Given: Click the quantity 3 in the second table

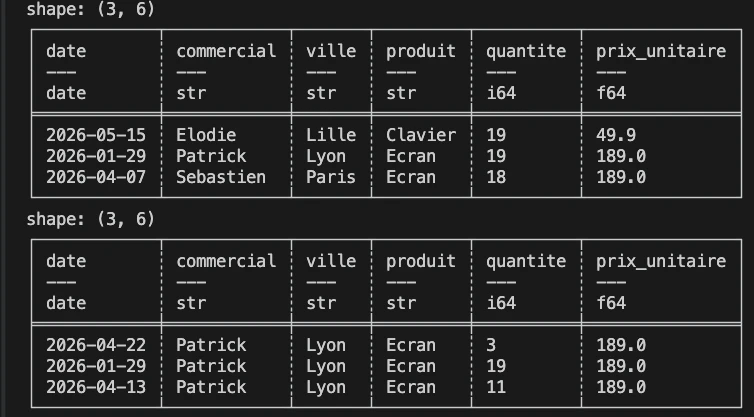Looking at the screenshot, I should (x=491, y=345).
